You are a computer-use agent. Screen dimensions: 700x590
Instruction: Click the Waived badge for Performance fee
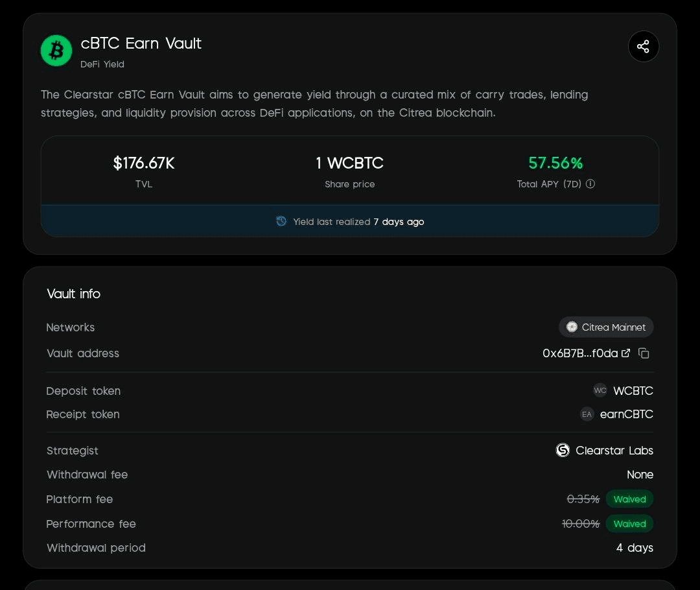click(629, 523)
